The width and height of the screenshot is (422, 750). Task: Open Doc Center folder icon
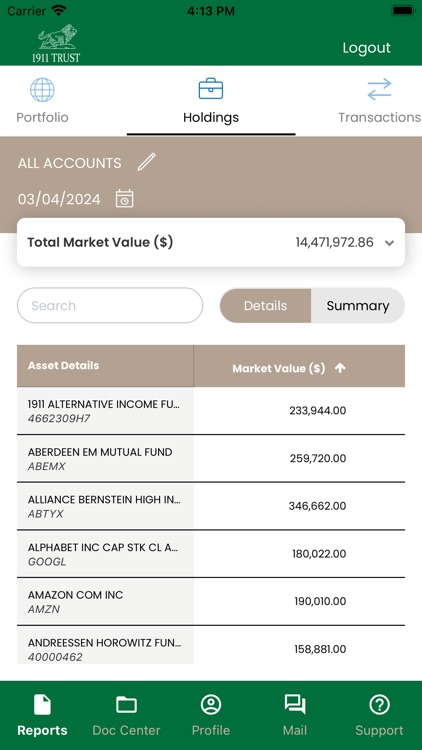click(x=126, y=705)
